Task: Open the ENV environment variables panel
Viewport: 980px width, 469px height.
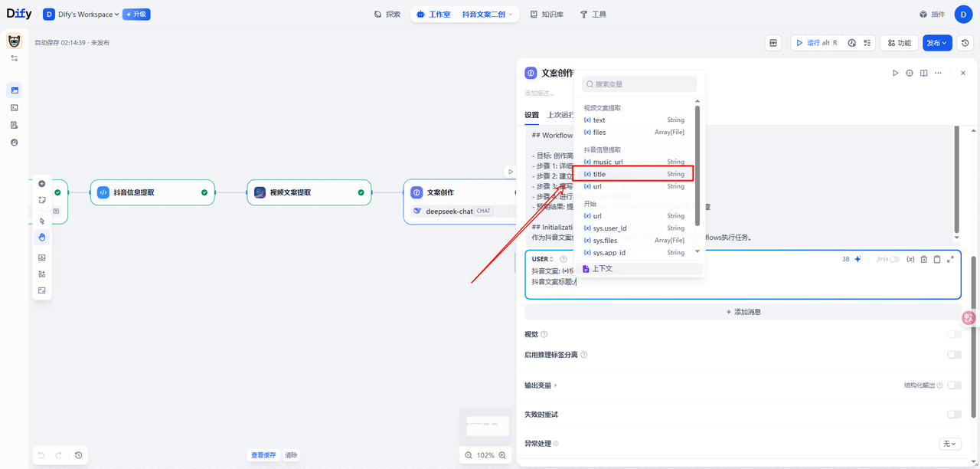Action: pos(773,43)
